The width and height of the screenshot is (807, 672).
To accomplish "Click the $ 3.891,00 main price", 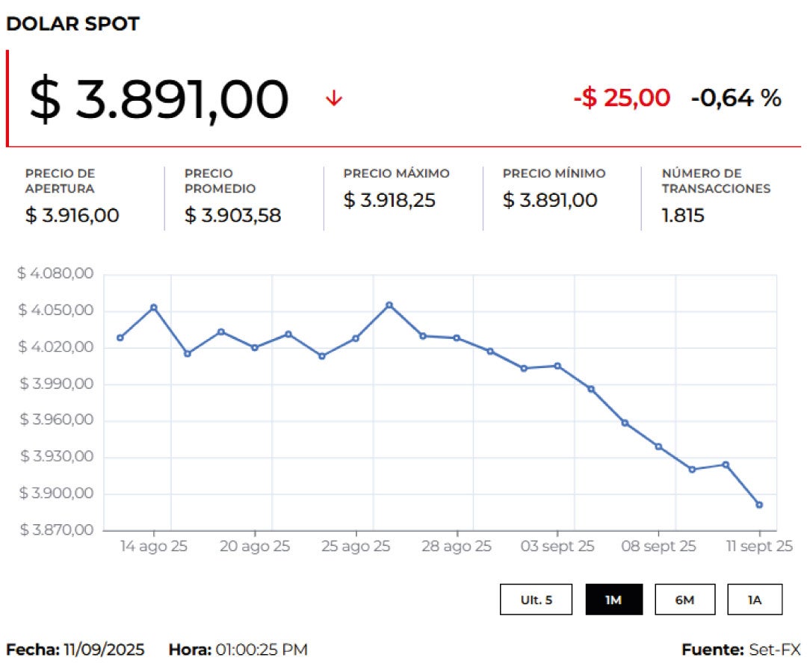I will [158, 100].
